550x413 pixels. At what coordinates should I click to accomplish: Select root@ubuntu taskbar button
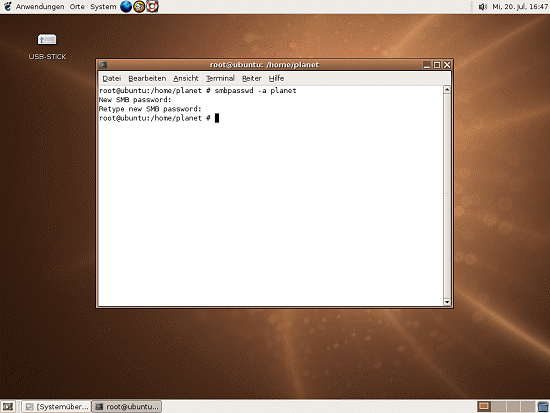[127, 407]
